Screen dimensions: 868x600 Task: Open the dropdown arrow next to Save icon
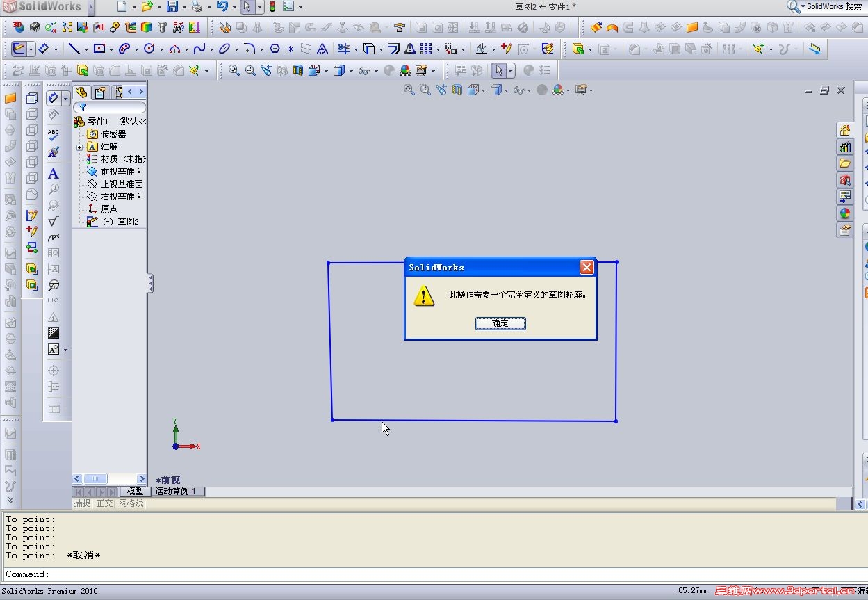pyautogui.click(x=184, y=8)
